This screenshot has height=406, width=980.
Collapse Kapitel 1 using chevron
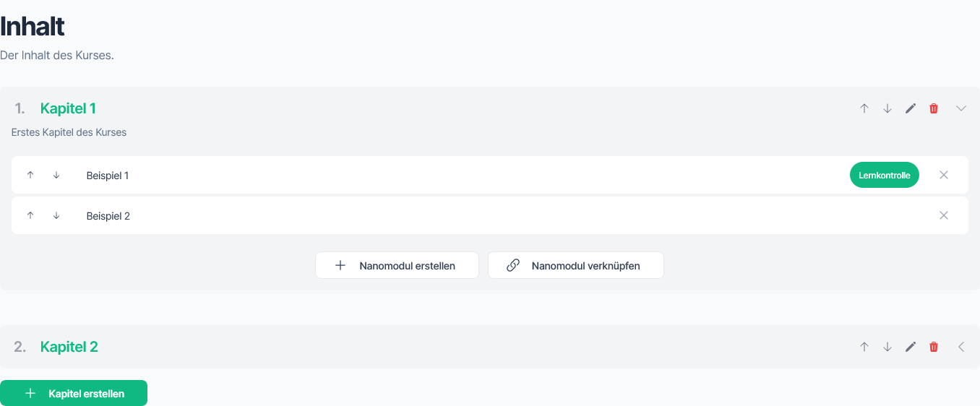click(x=961, y=108)
